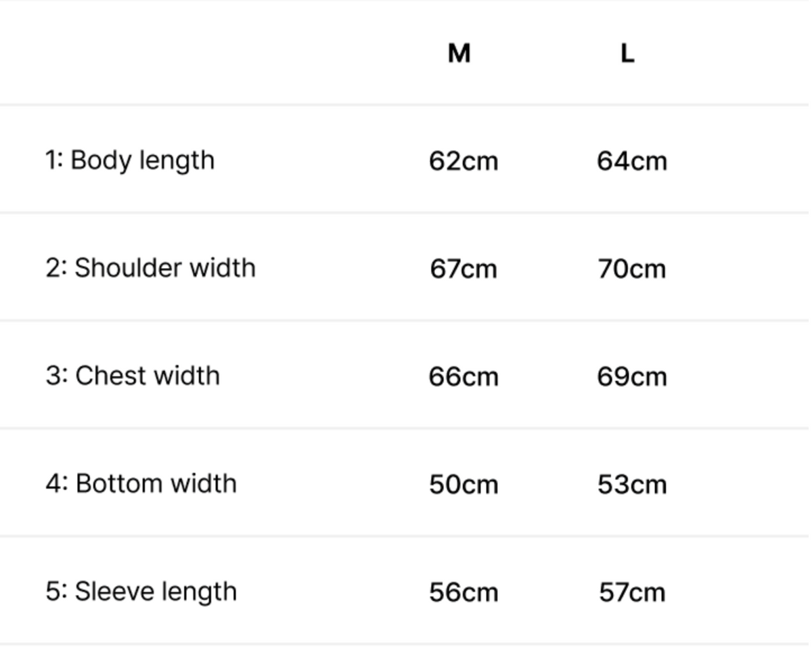Select the M size column header
The width and height of the screenshot is (812, 647).
tap(459, 53)
